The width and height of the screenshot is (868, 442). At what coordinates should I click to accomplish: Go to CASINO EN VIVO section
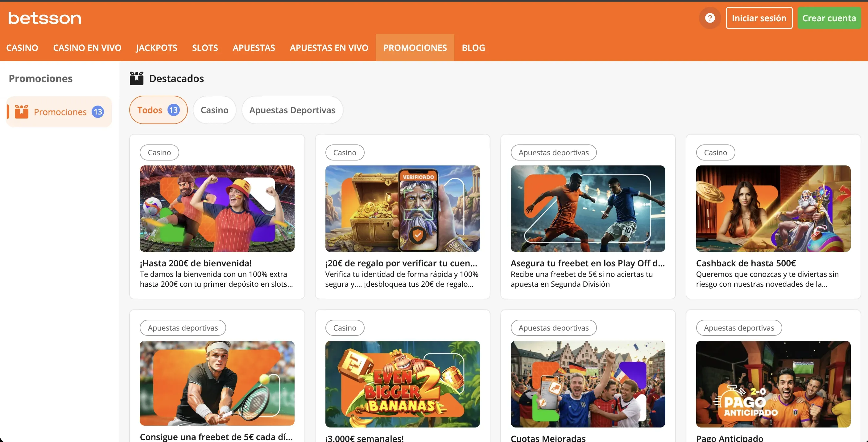tap(87, 48)
